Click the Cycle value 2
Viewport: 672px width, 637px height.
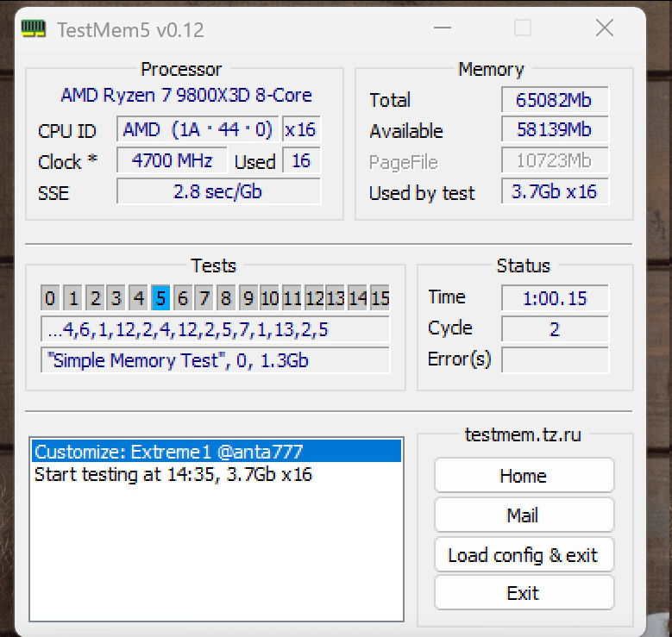pyautogui.click(x=555, y=329)
